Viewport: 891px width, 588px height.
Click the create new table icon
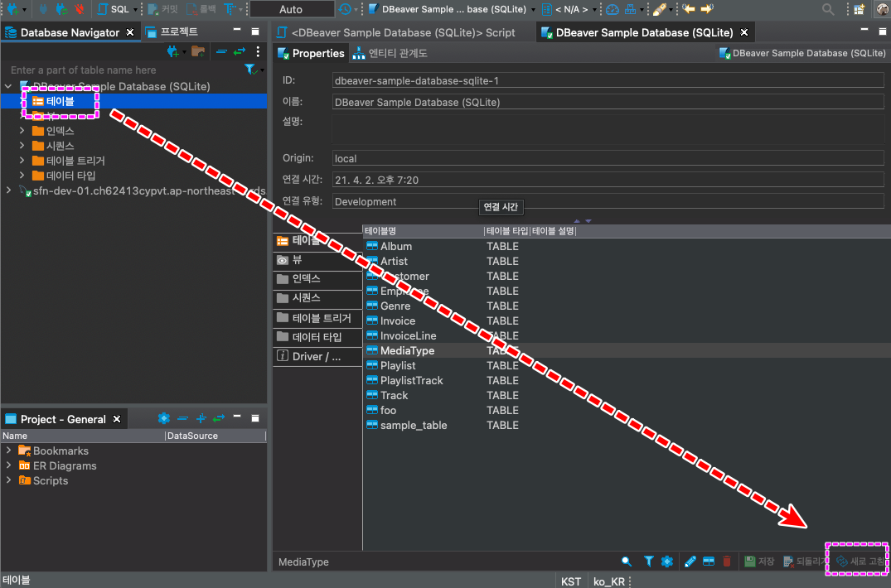pos(709,561)
